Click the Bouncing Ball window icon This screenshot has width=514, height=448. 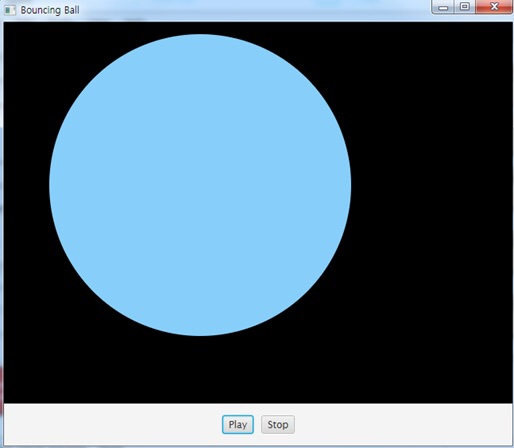click(10, 10)
